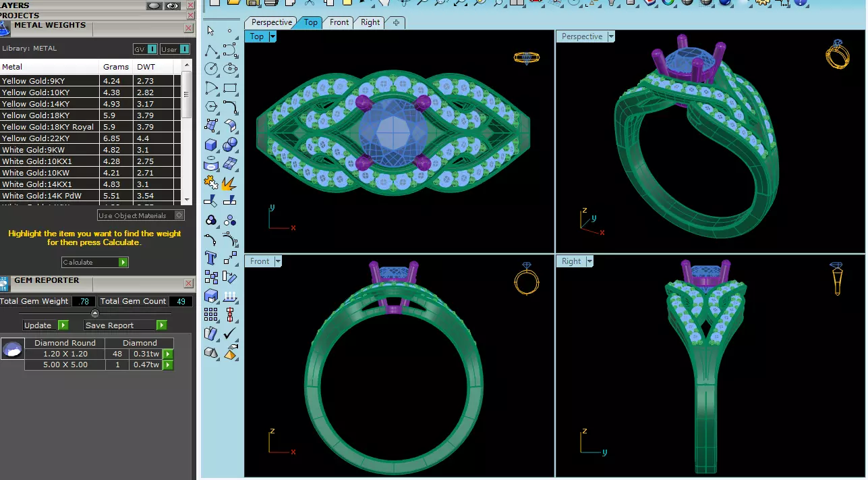Click the Gem Reporter panel icon
The height and width of the screenshot is (480, 868).
coord(5,284)
